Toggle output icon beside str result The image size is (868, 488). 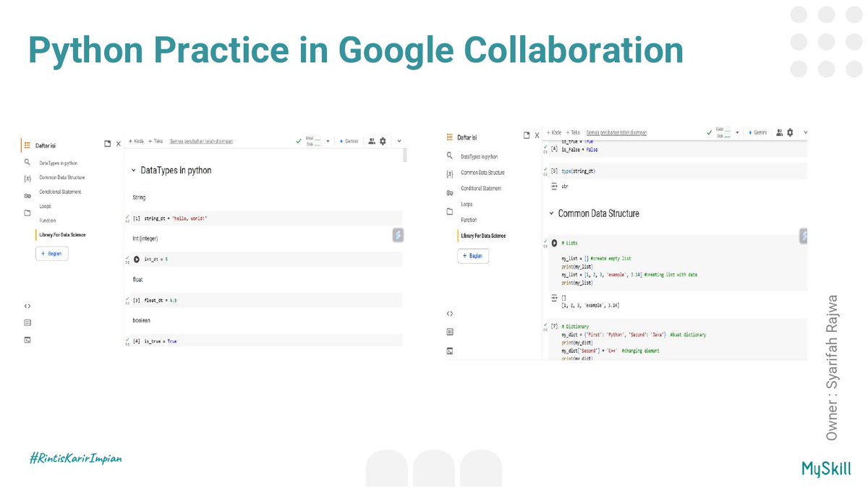tap(555, 187)
